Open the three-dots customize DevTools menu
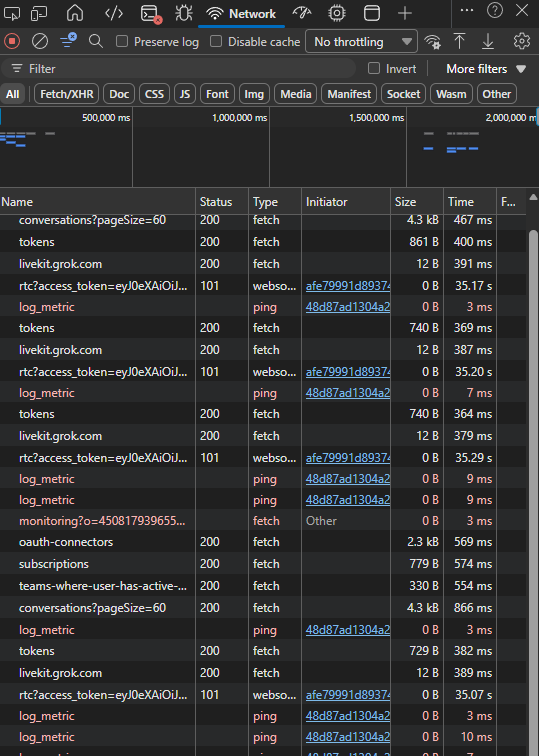 tap(467, 11)
